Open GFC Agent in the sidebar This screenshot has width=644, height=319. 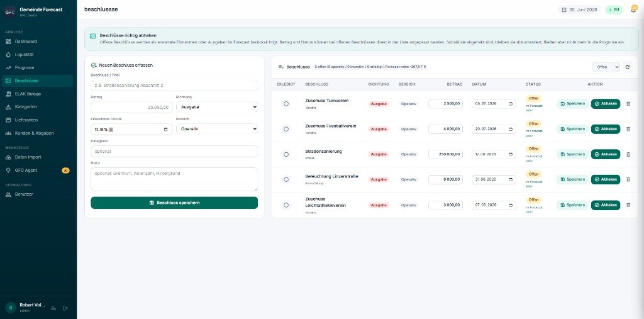coord(37,170)
